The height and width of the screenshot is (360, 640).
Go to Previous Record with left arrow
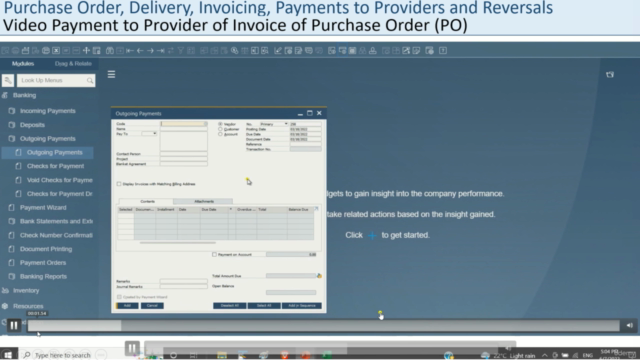(x=140, y=51)
